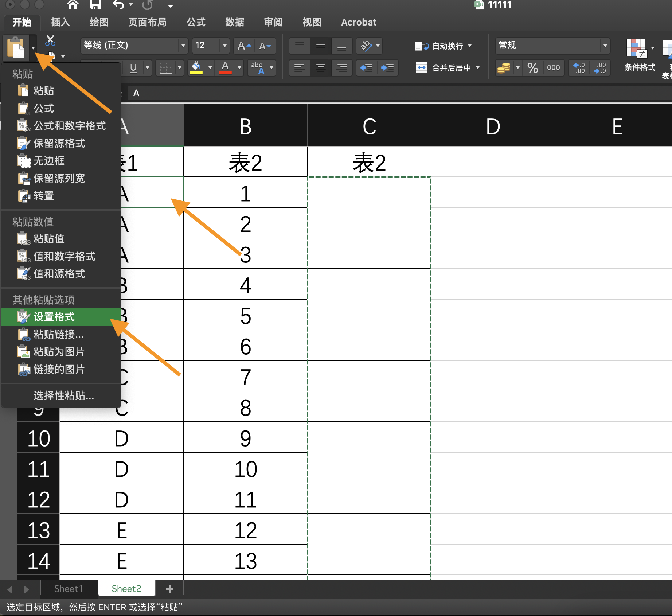Open the 常规 number format dropdown

tap(605, 45)
